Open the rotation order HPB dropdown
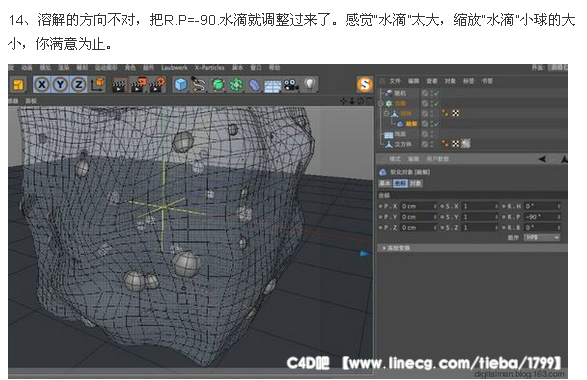Viewport: 587px width, 380px height. [x=542, y=237]
